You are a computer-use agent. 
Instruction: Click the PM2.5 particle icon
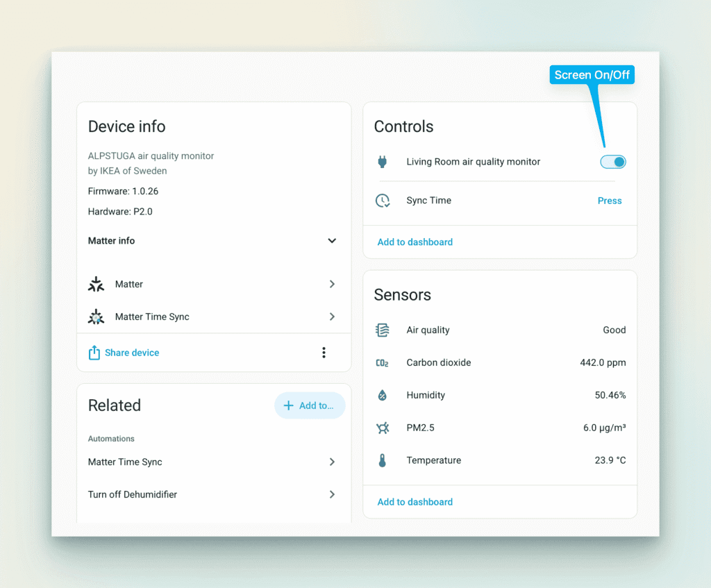click(x=383, y=428)
